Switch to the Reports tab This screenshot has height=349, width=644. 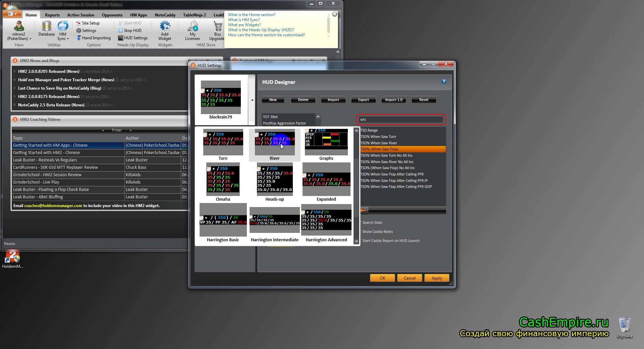(x=52, y=15)
